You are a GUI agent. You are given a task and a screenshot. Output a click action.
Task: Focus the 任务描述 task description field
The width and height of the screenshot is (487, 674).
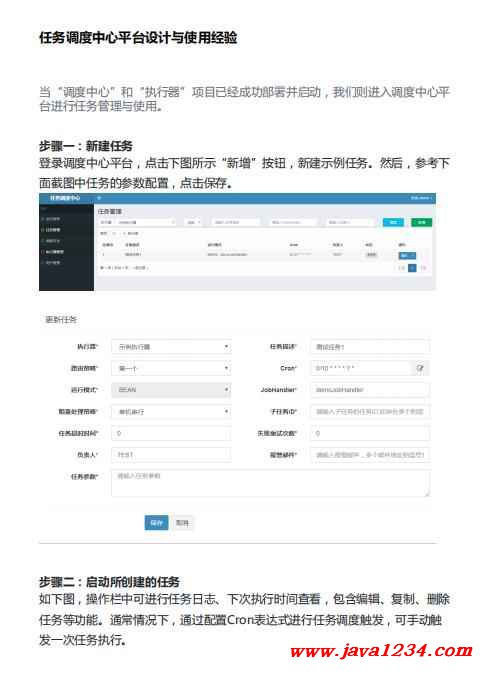pos(370,346)
